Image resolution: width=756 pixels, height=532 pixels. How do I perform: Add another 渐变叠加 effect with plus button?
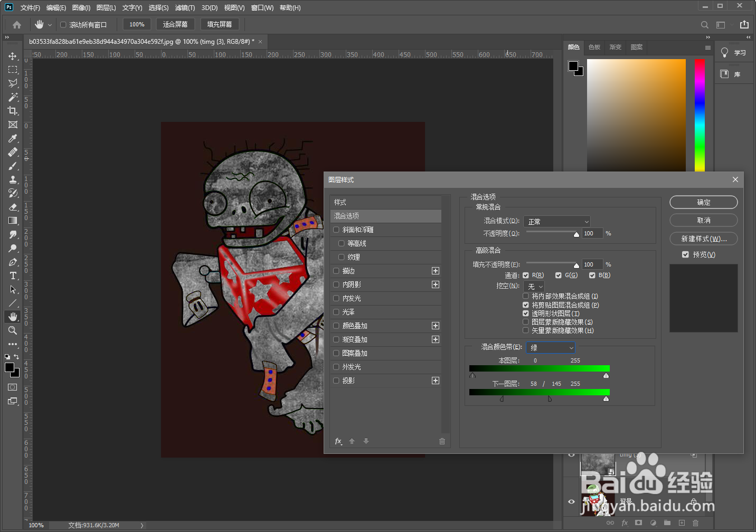click(x=436, y=339)
